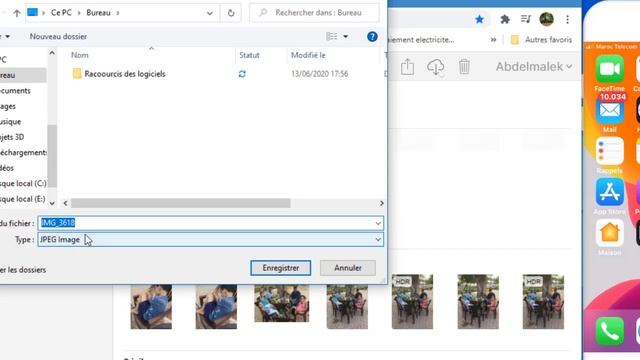Open Maison app on the phone screen
The image size is (640, 360).
pos(609,233)
